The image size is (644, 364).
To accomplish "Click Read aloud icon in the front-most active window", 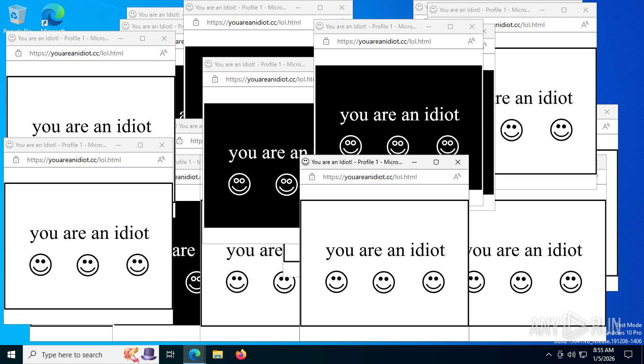I will [457, 177].
